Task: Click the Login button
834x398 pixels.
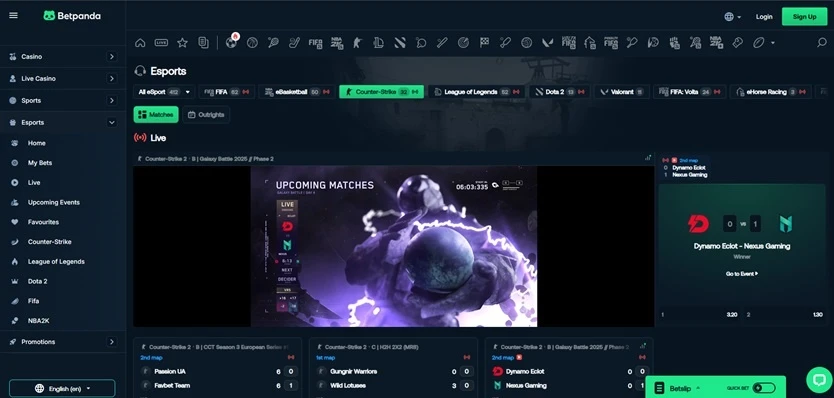Action: [764, 16]
